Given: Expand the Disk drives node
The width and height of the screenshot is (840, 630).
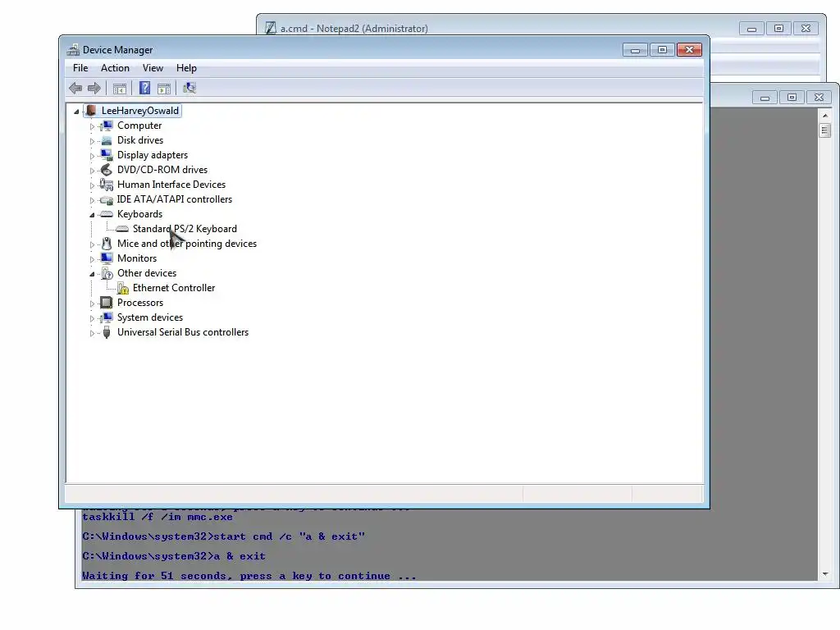Looking at the screenshot, I should click(92, 141).
